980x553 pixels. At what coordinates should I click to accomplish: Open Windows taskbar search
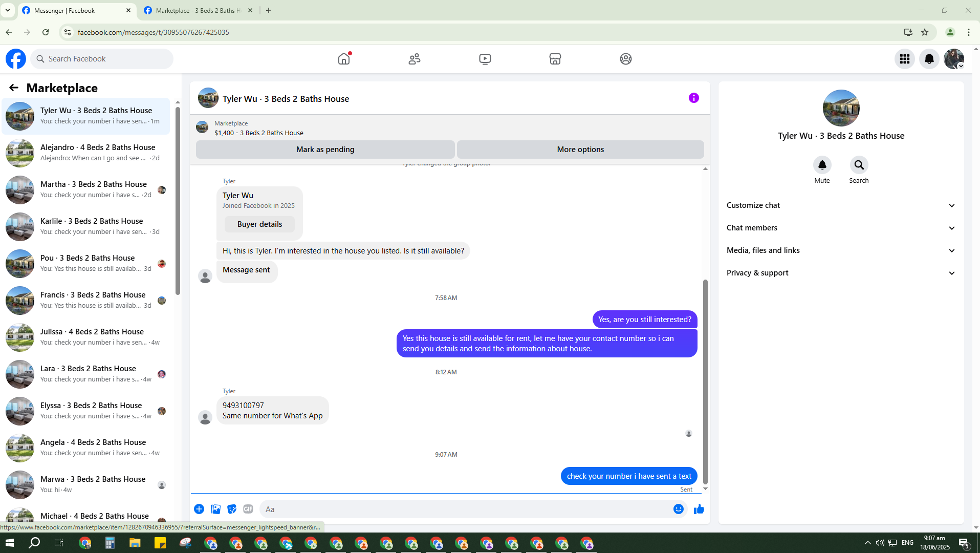pyautogui.click(x=34, y=543)
